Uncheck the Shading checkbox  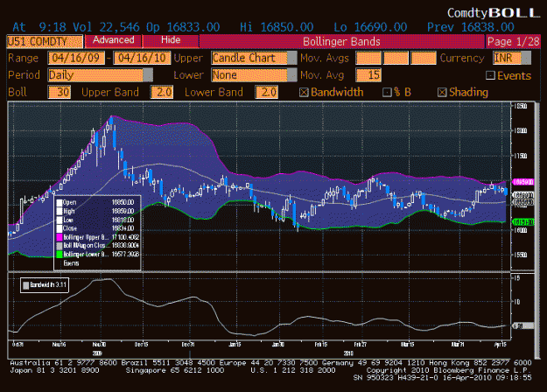coord(442,93)
